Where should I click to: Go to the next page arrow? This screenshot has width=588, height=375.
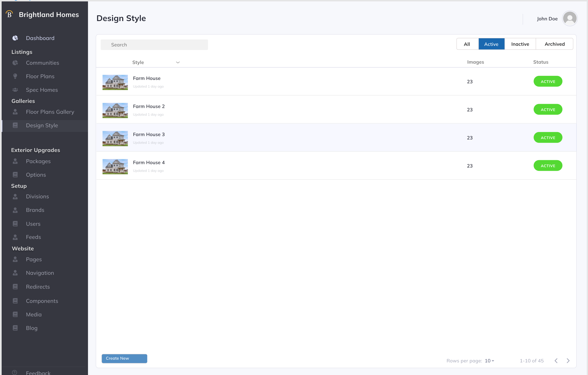point(568,360)
